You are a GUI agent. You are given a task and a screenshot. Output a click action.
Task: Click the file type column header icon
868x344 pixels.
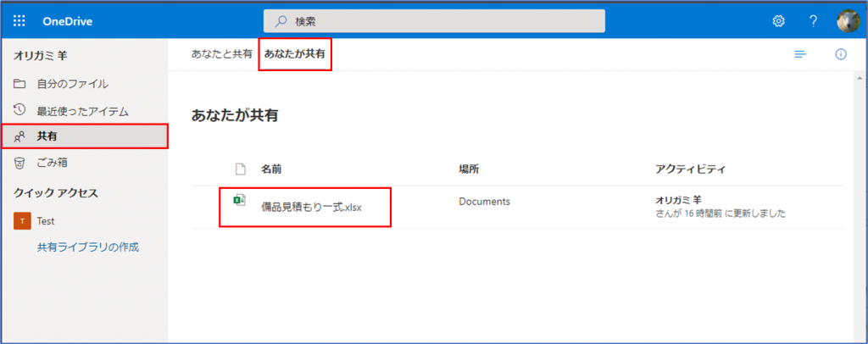pyautogui.click(x=240, y=169)
